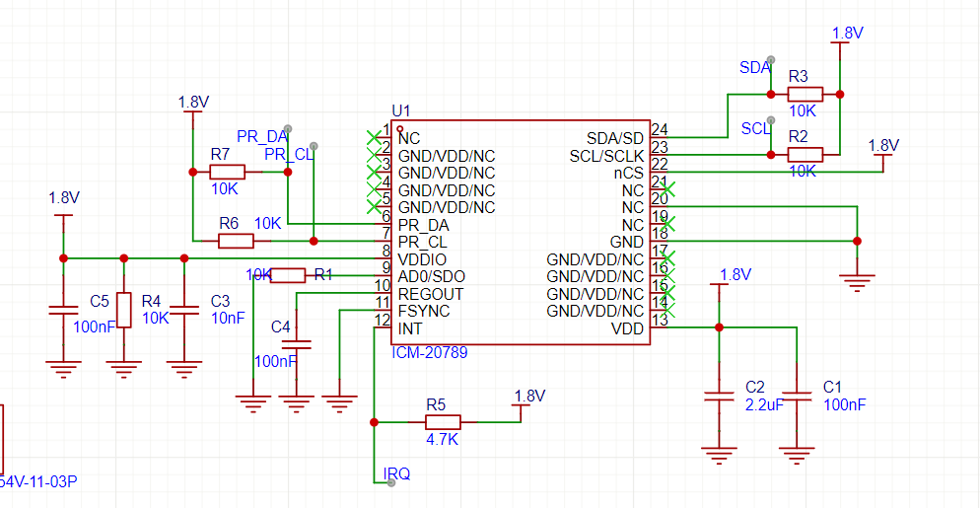This screenshot has height=508, width=980.
Task: Click the U1 designator text
Action: coord(400,111)
